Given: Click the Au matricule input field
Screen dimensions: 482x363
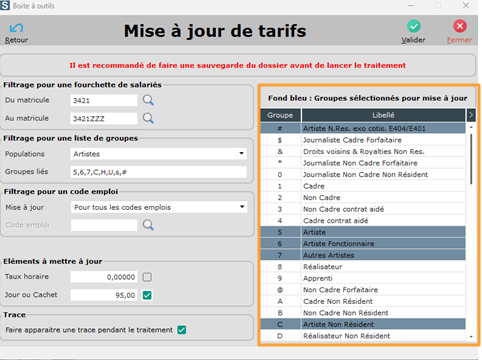Looking at the screenshot, I should point(104,118).
